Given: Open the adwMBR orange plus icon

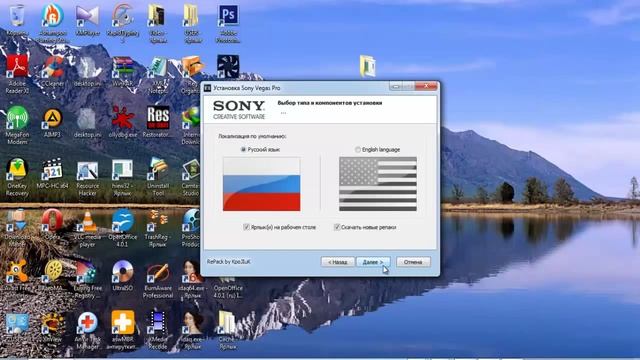Looking at the screenshot, I should [123, 322].
